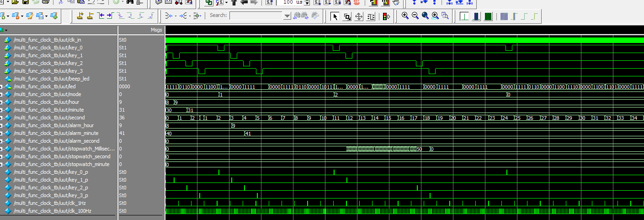Click the Find Next Falling Edge icon
The height and width of the screenshot is (220, 644).
coord(131,16)
